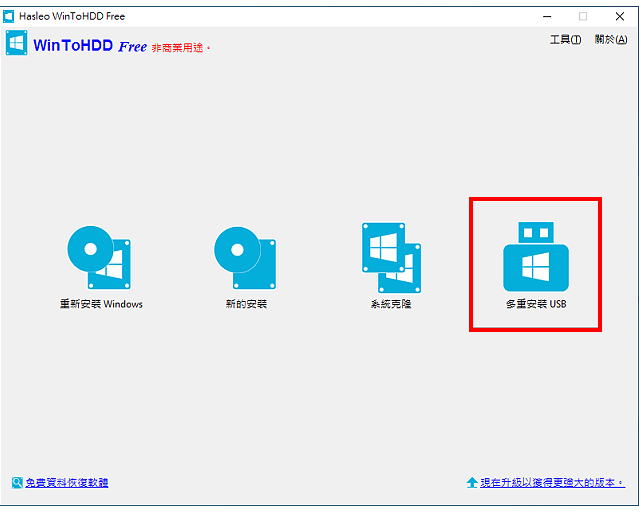
Task: Follow the 免費資料恢復軟體 link
Action: pos(67,483)
